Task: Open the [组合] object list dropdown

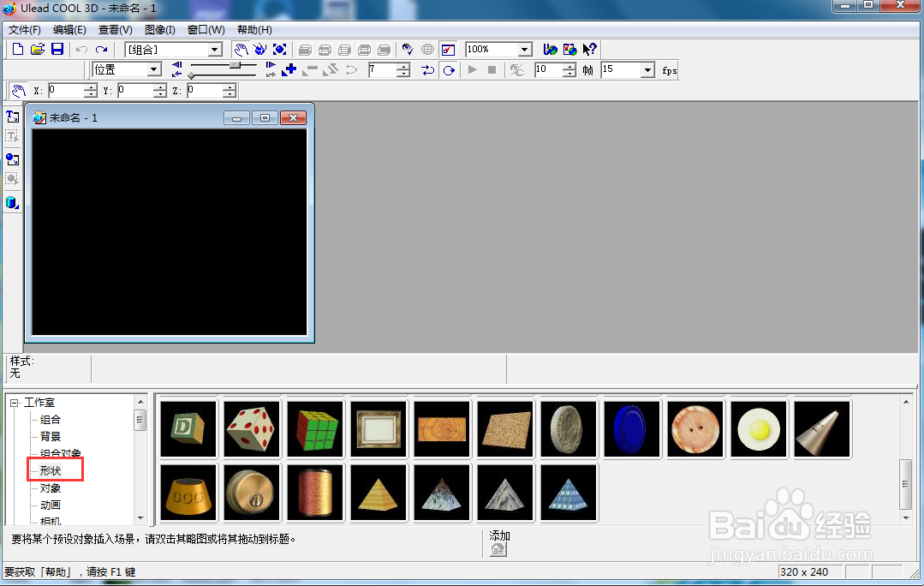Action: point(215,50)
